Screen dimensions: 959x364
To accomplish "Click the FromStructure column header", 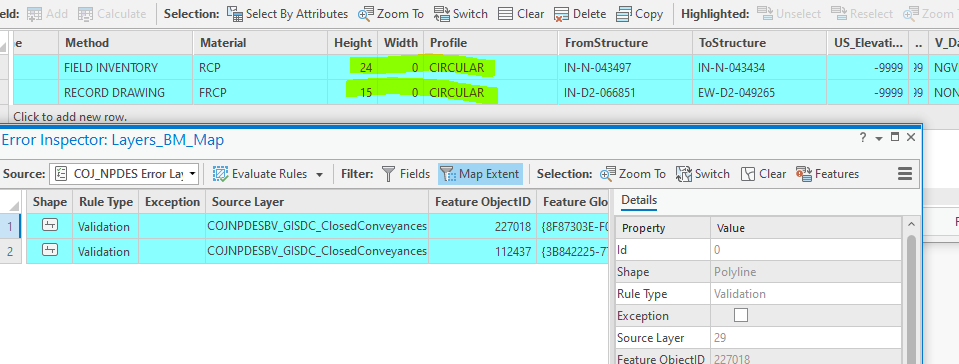I will tap(625, 43).
